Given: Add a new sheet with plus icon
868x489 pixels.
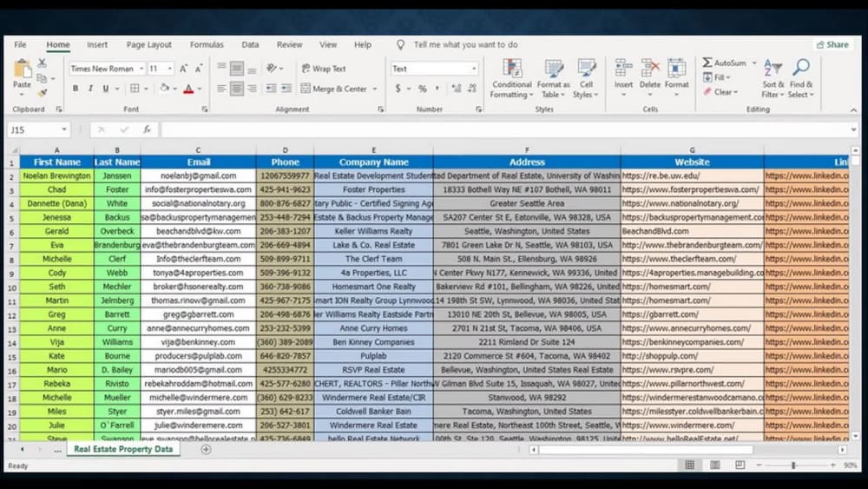Looking at the screenshot, I should 206,450.
